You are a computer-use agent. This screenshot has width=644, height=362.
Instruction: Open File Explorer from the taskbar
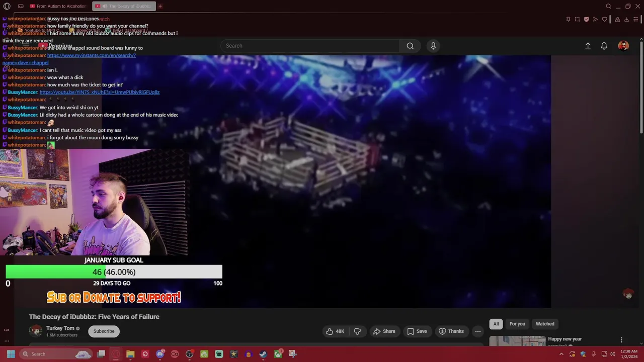(x=130, y=354)
